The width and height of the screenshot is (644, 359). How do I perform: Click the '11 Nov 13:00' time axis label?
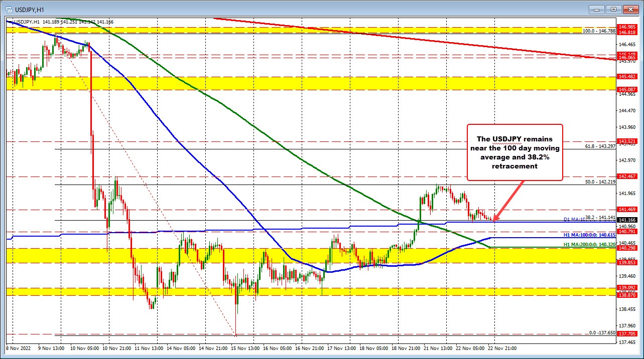149,348
